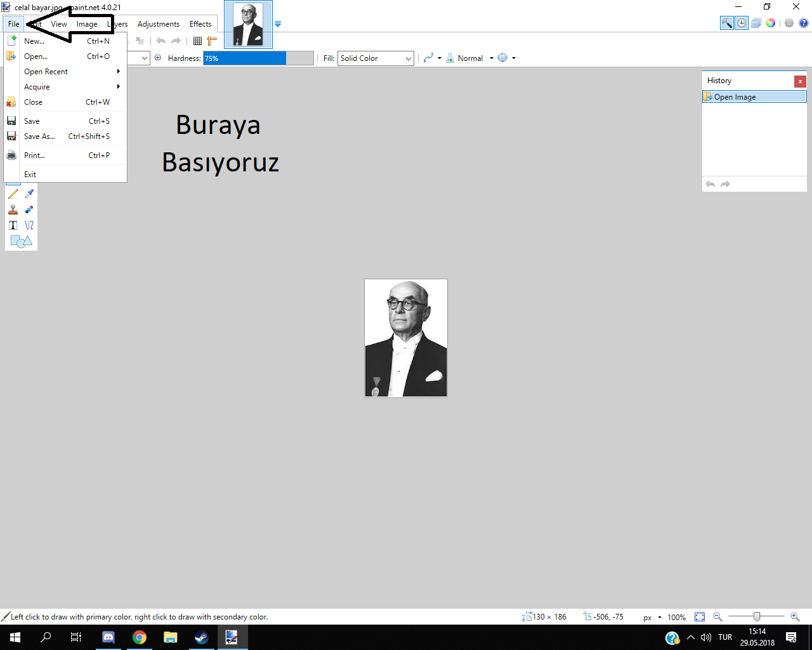Screen dimensions: 812x650
Task: Choose Open... from the File menu
Action: tap(65, 56)
